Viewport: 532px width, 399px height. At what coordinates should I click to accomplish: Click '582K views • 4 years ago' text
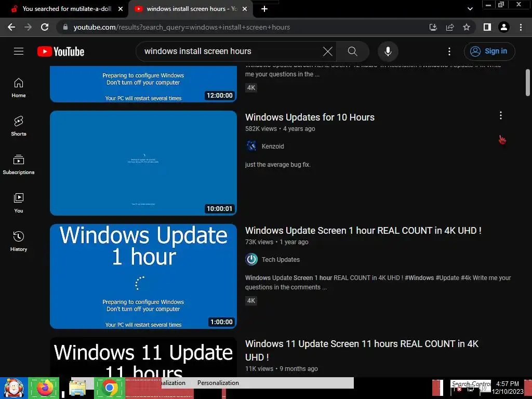(280, 129)
